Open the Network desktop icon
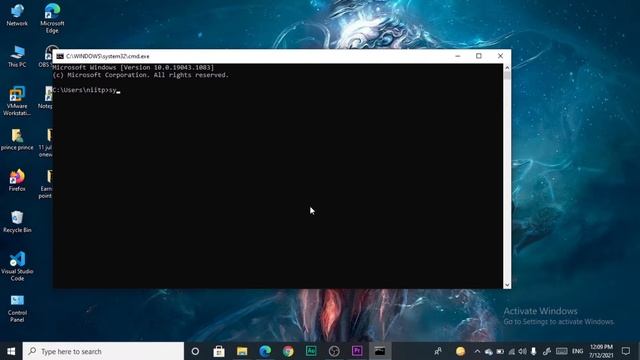Image resolution: width=640 pixels, height=360 pixels. pos(17,15)
